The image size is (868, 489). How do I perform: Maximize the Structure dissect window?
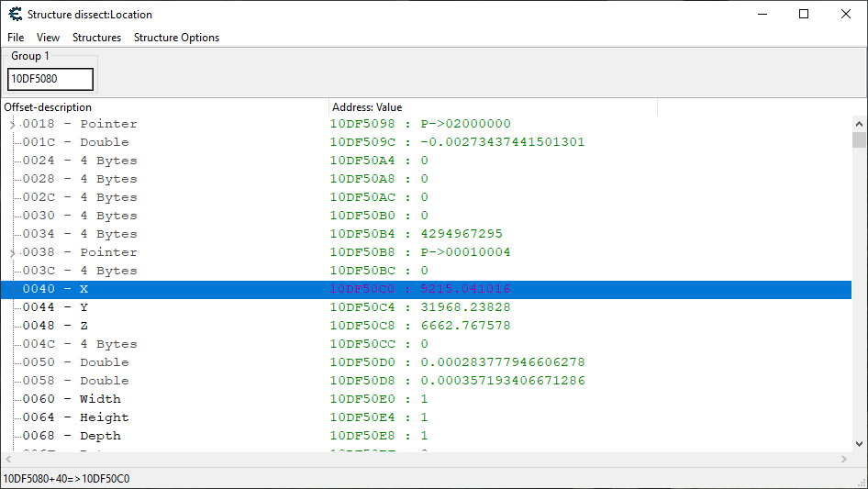804,14
